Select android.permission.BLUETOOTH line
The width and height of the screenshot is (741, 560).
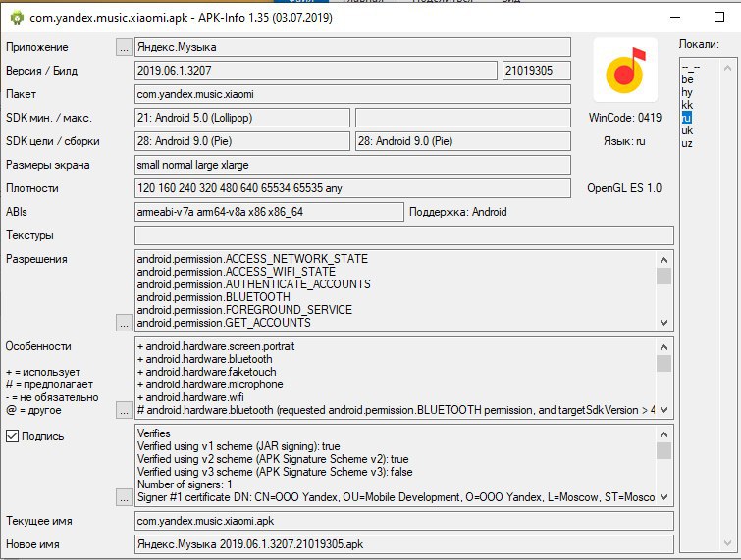tap(214, 297)
